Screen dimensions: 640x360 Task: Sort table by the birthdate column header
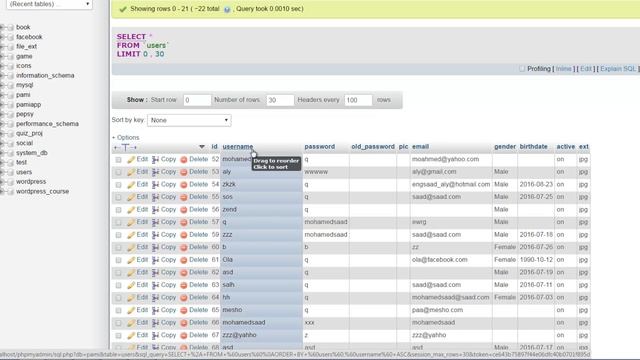pos(533,147)
